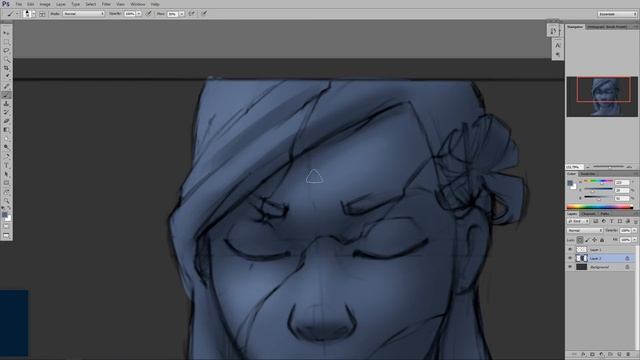This screenshot has height=360, width=640.
Task: Switch to the Histogram tab
Action: 596,27
